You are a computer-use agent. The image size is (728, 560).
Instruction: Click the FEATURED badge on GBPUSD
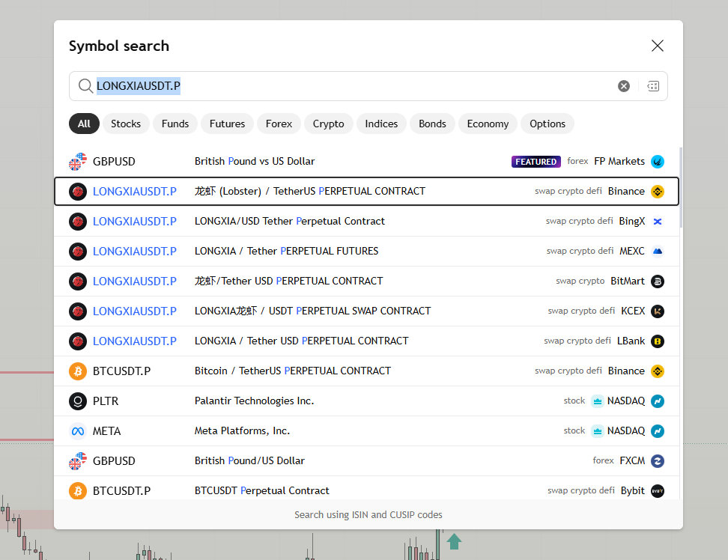click(536, 162)
